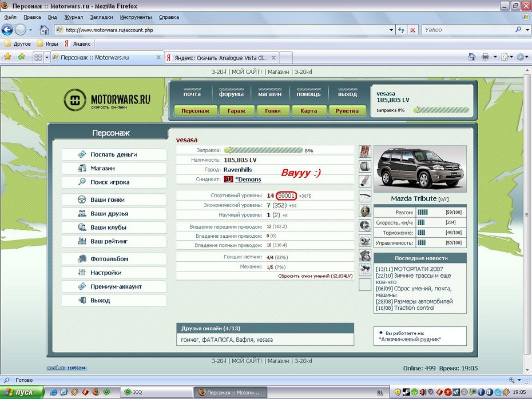Open the address bar history dropdown
532x399 pixels.
[x=391, y=30]
